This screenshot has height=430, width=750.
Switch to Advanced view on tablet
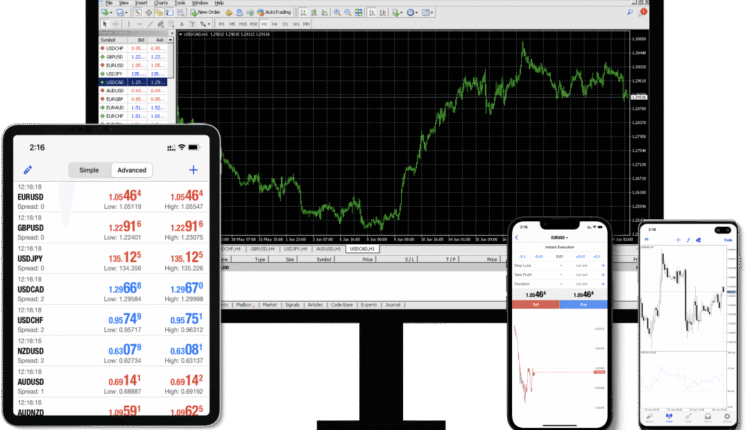tap(131, 170)
